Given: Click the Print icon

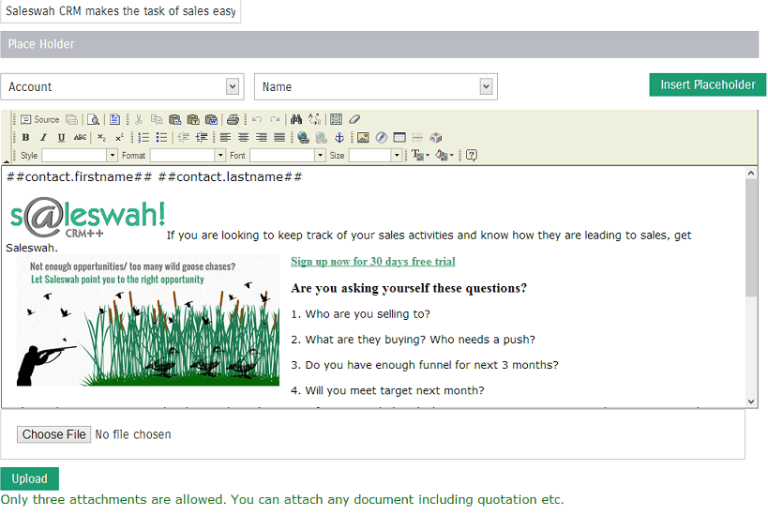Looking at the screenshot, I should [x=233, y=119].
